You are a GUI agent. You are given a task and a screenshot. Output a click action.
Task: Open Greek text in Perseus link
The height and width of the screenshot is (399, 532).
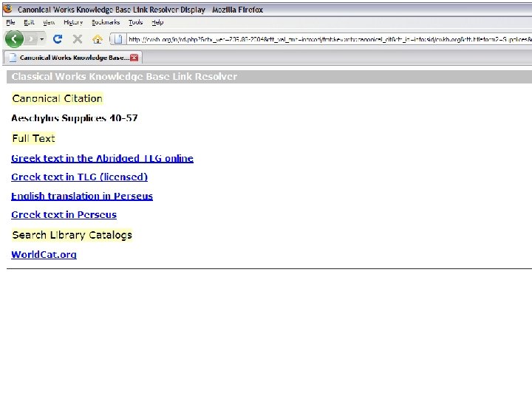pyautogui.click(x=64, y=215)
